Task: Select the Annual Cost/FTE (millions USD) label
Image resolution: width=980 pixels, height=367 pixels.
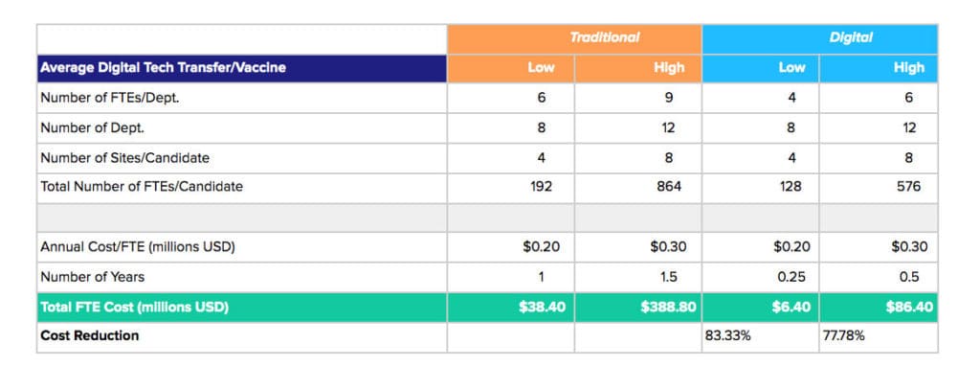Action: pos(138,247)
